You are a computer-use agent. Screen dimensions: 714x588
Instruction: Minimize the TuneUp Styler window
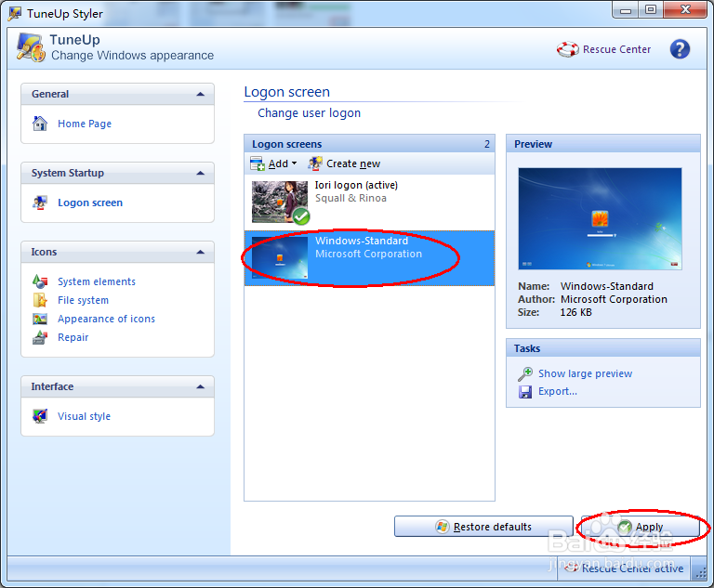(x=626, y=10)
